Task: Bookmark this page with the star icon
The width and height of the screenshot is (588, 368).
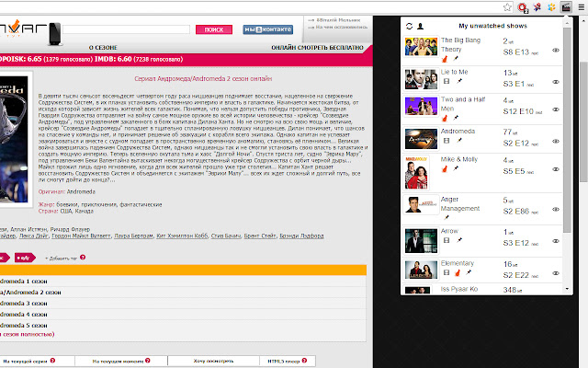Action: 507,7
